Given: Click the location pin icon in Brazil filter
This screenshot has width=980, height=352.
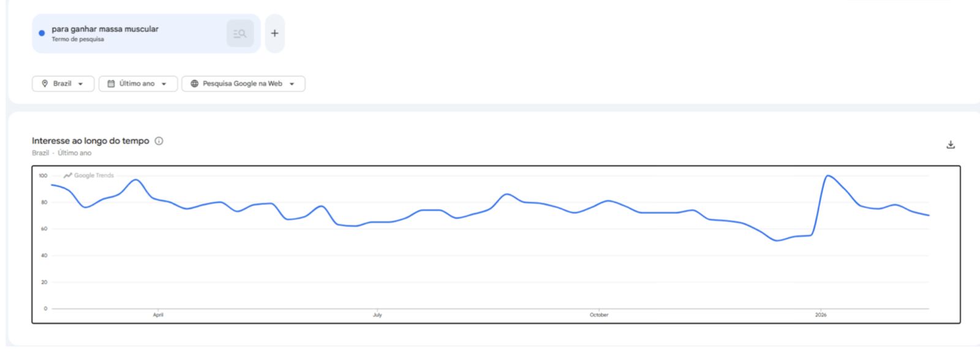Looking at the screenshot, I should click(45, 83).
